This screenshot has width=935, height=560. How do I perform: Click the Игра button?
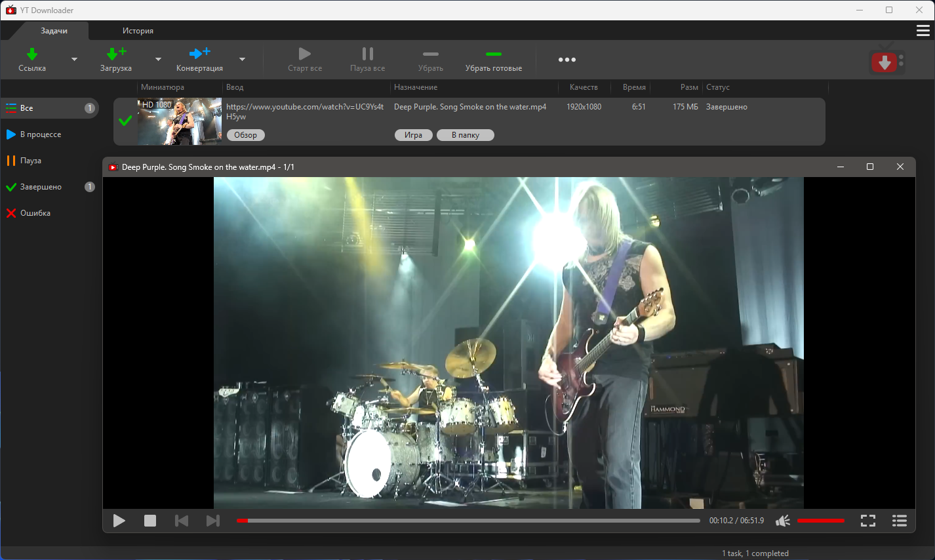[x=413, y=135]
